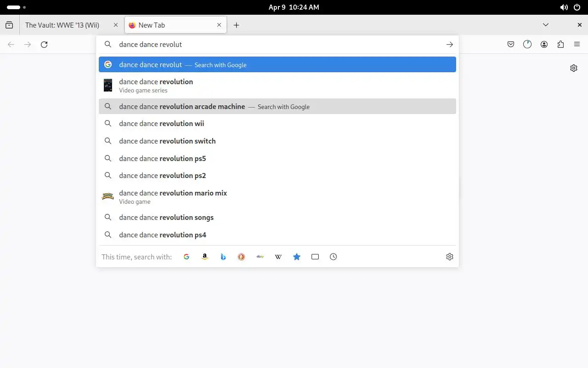Image resolution: width=588 pixels, height=368 pixels.
Task: Open the system power menu icon
Action: 577,7
